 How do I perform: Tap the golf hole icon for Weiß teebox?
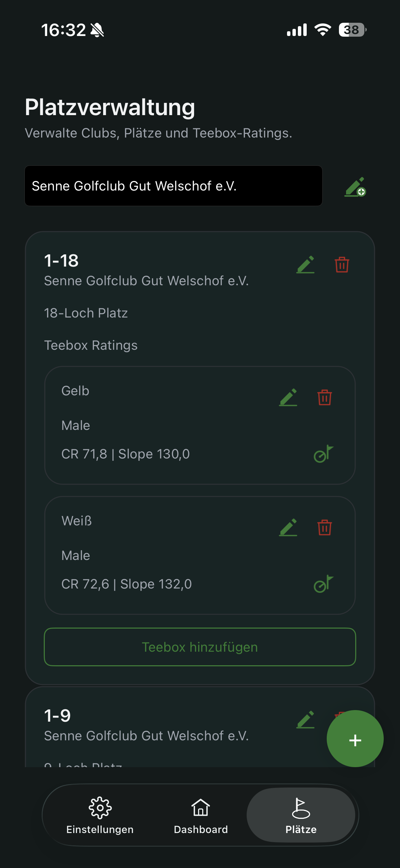tap(323, 584)
